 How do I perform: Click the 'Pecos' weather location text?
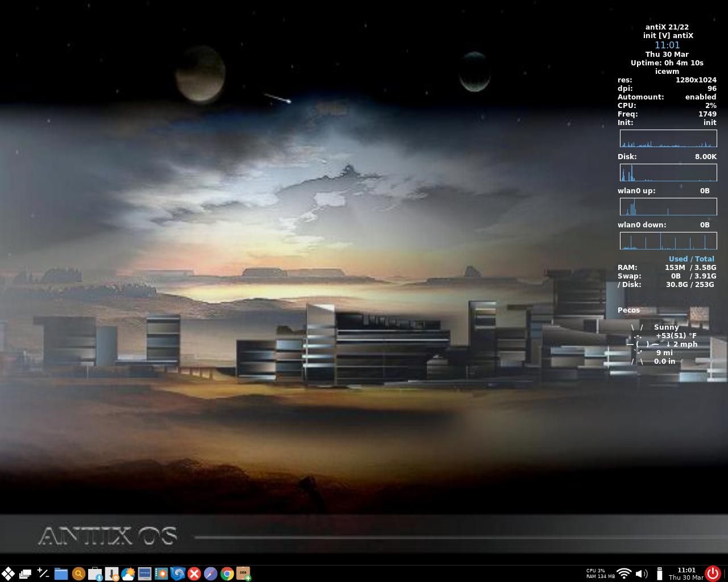point(628,310)
